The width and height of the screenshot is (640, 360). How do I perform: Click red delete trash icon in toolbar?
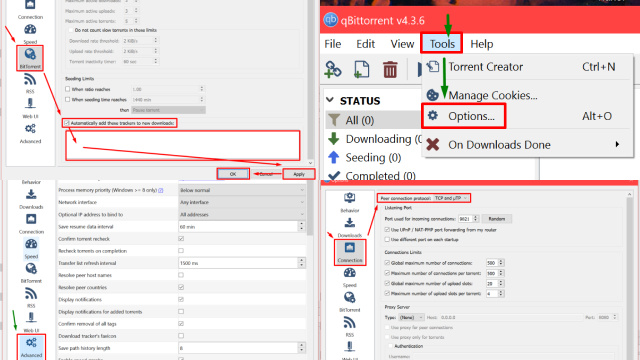[x=390, y=69]
